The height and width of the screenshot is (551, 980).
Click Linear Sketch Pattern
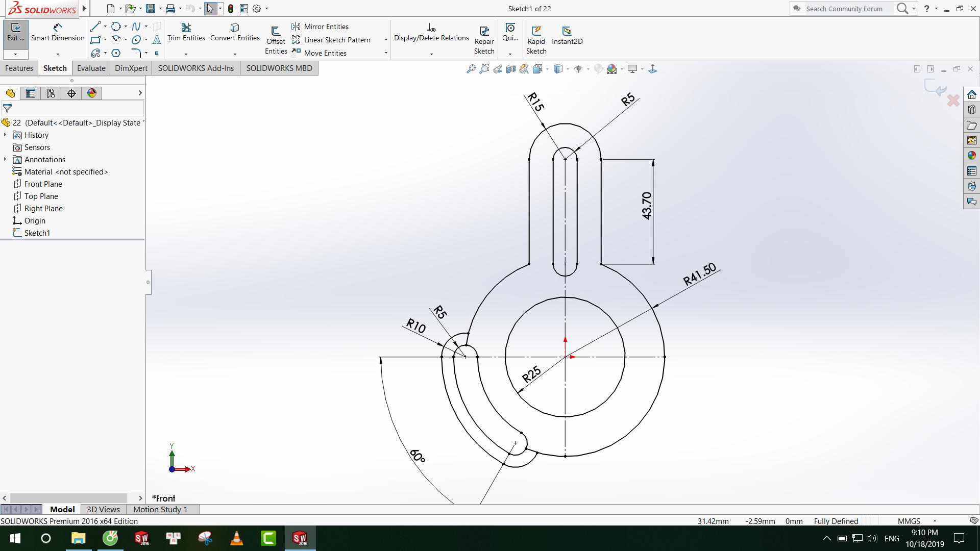pyautogui.click(x=331, y=40)
